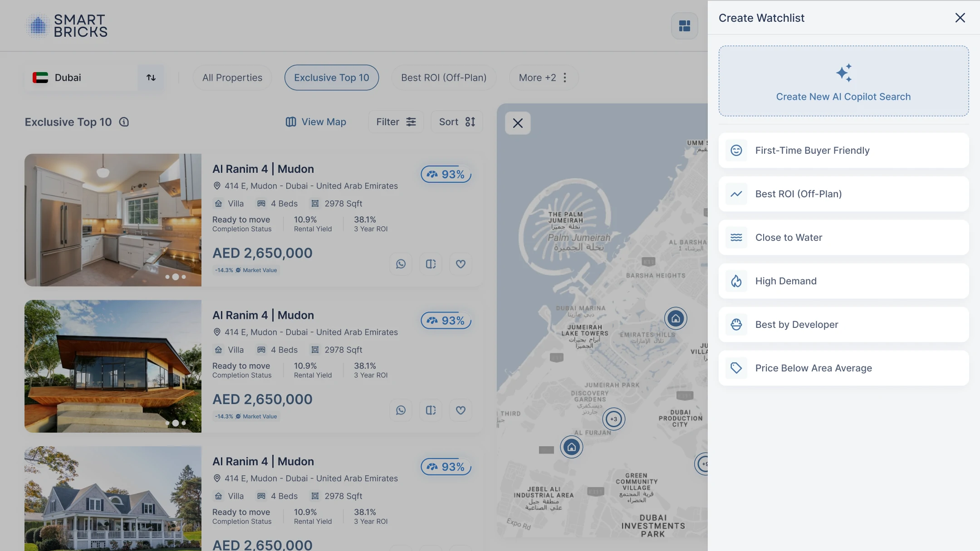This screenshot has height=551, width=980.
Task: Select Best by Developer watchlist
Action: pyautogui.click(x=843, y=325)
